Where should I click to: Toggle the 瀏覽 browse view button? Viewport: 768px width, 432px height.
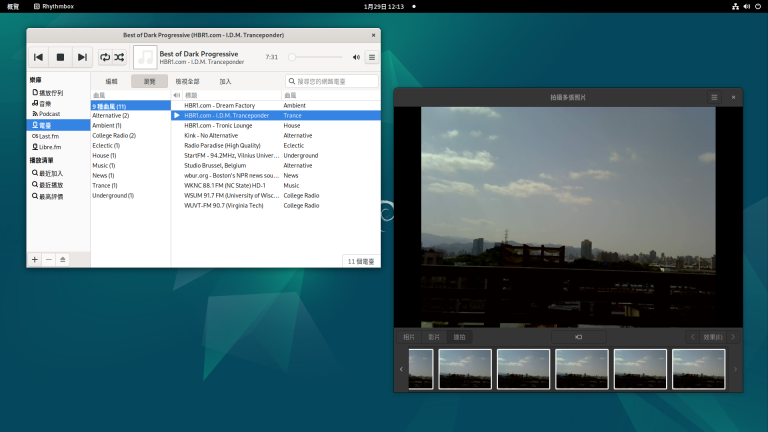tap(149, 81)
